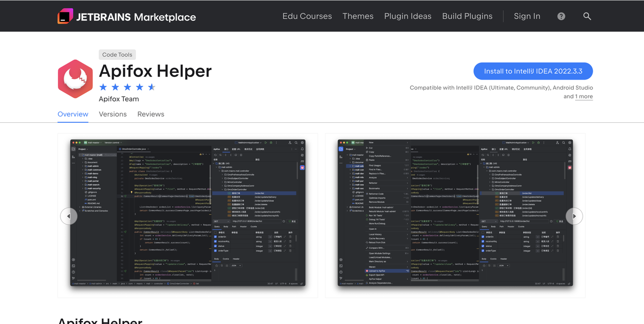Go back using the previous screenshot arrow
Screen dimensions: 644x324
point(69,216)
